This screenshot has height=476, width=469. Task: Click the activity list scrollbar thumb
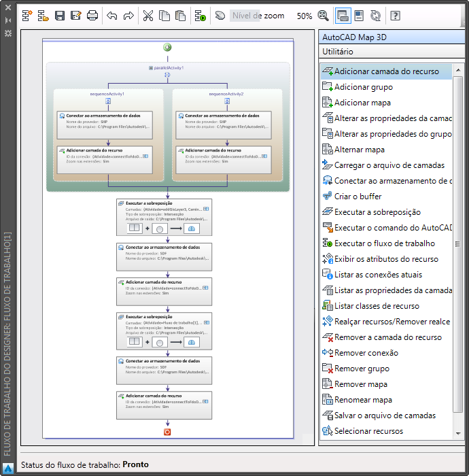click(457, 244)
